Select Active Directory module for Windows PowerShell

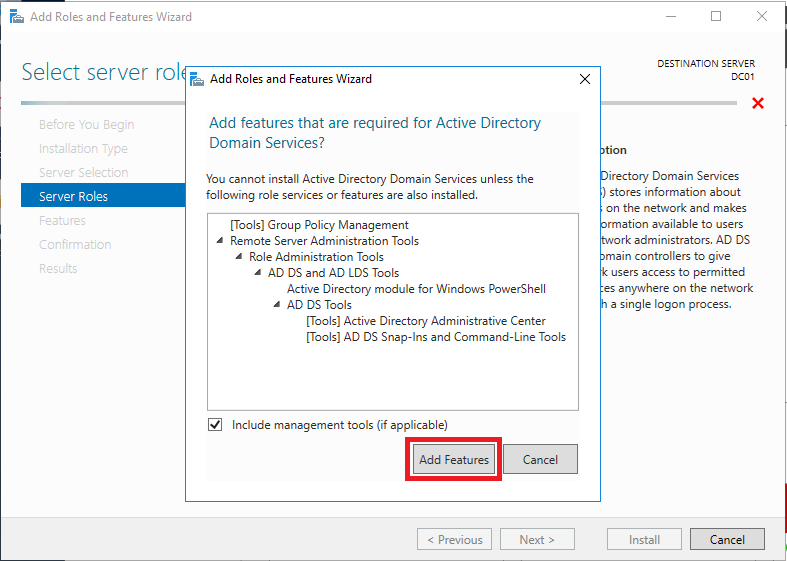coord(416,289)
